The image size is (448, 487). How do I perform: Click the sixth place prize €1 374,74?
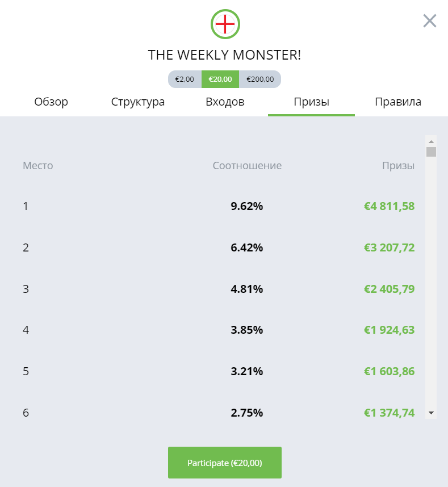pos(390,413)
